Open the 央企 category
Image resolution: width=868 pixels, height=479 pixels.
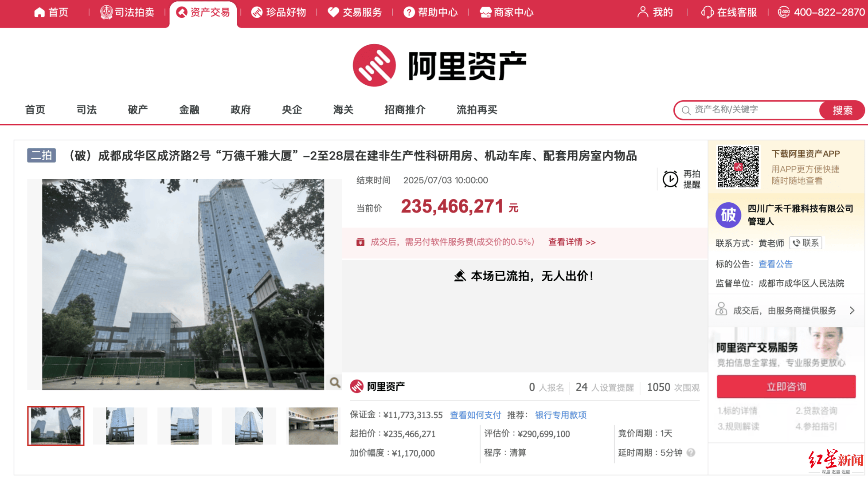point(292,110)
